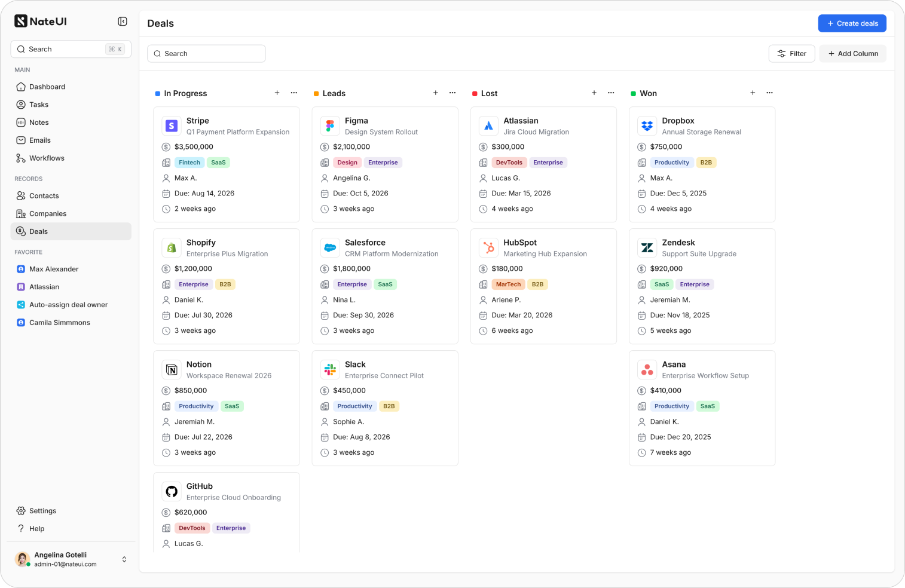905x588 pixels.
Task: Click the Figma logo icon
Action: 330,126
